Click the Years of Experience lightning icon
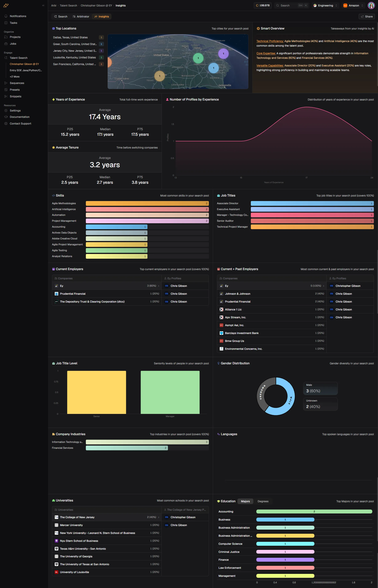This screenshot has width=378, height=588. [54, 100]
